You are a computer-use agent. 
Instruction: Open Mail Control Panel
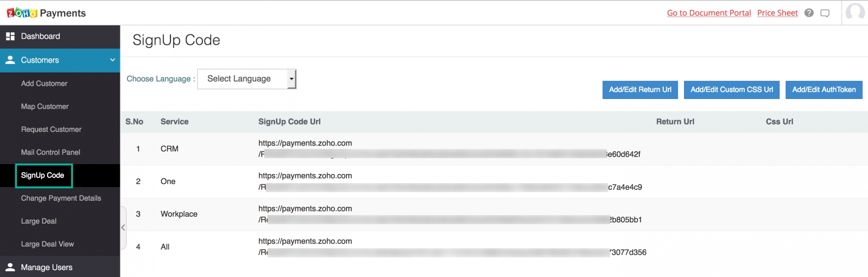50,152
